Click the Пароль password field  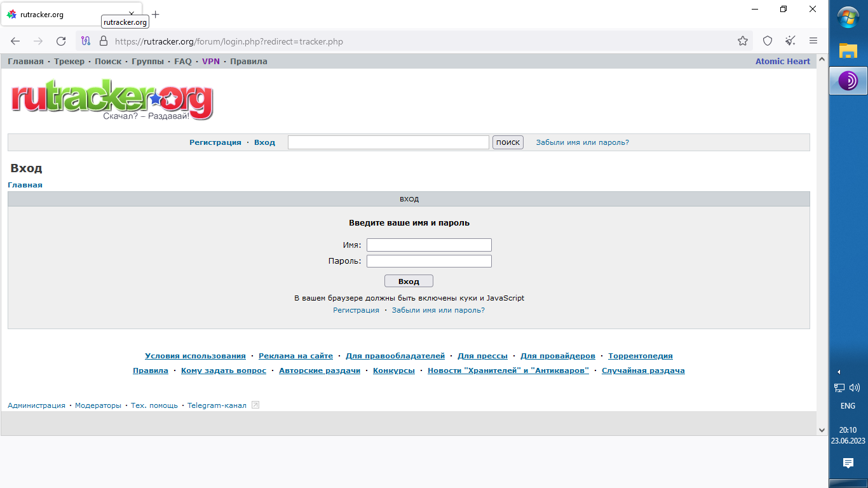429,261
